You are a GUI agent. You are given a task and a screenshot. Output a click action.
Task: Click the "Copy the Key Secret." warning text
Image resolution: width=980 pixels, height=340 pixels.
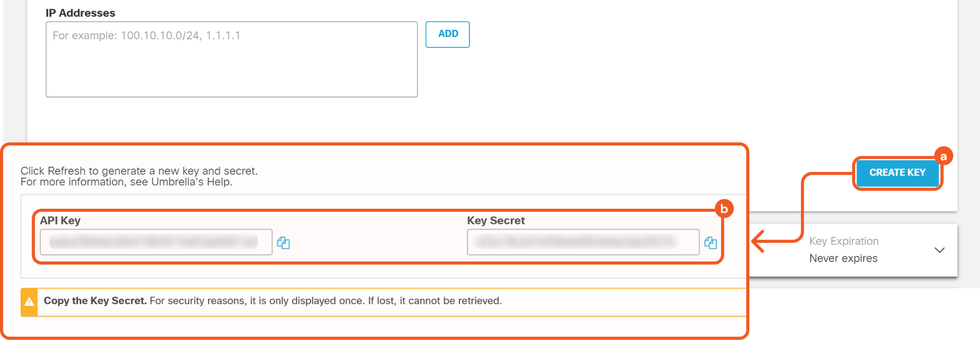tap(95, 301)
